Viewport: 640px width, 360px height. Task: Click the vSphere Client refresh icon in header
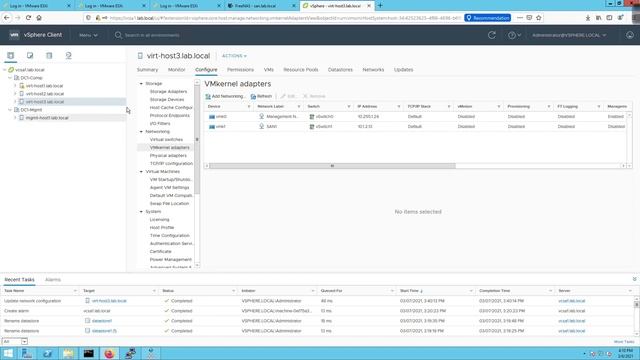tap(492, 35)
